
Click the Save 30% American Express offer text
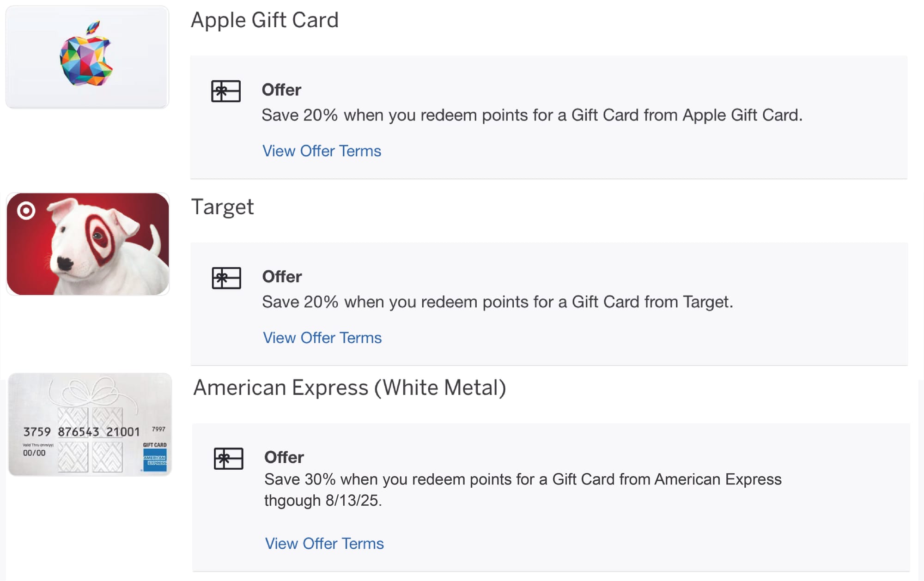click(523, 490)
